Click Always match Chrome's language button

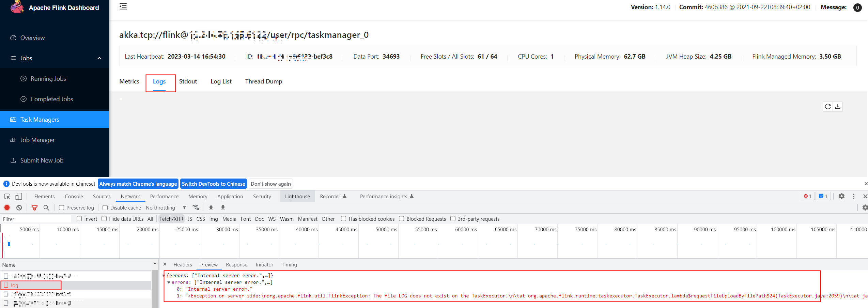(138, 184)
